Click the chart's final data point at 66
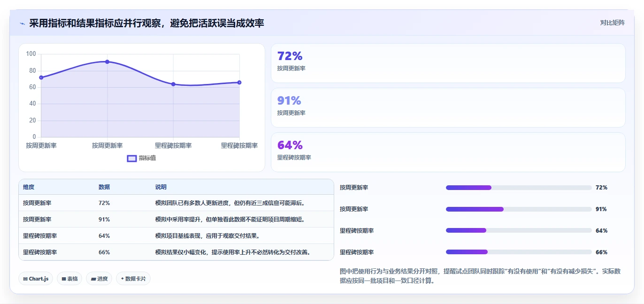The height and width of the screenshot is (304, 644). click(239, 83)
